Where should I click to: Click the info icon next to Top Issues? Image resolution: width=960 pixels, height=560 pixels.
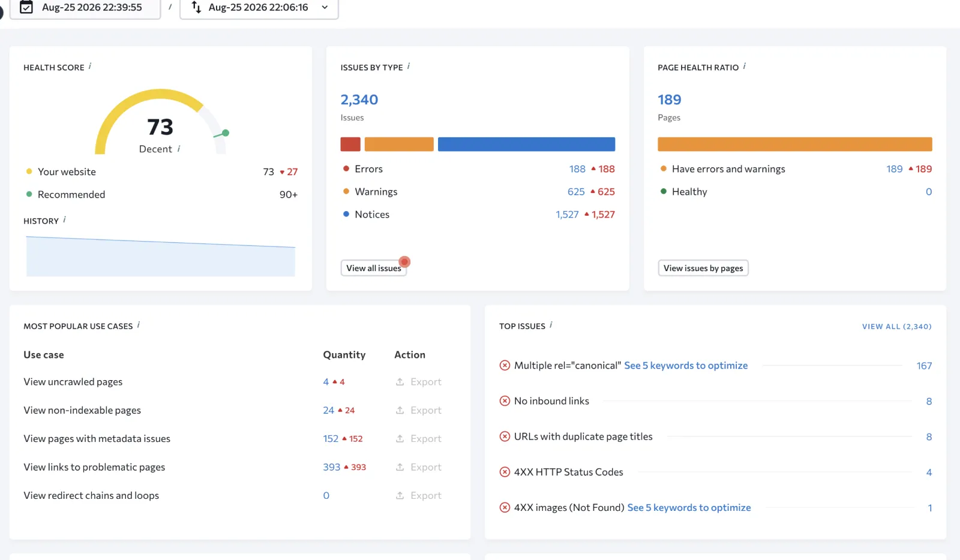pyautogui.click(x=551, y=325)
